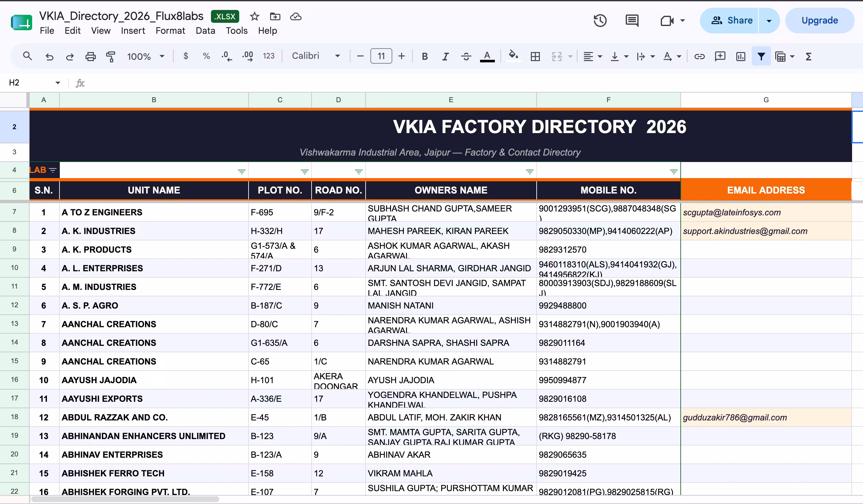Format as percent
The image size is (863, 504).
click(206, 56)
